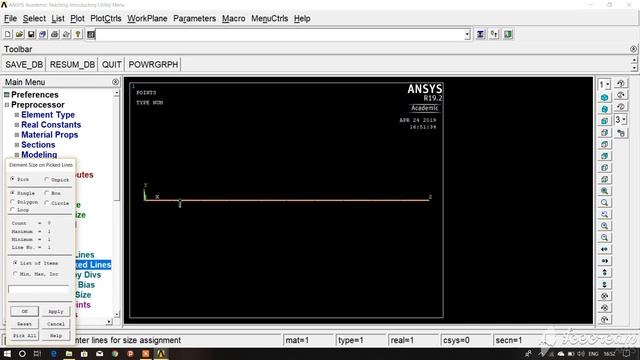Image resolution: width=640 pixels, height=360 pixels.
Task: Select the Single picking mode
Action: pos(13,193)
